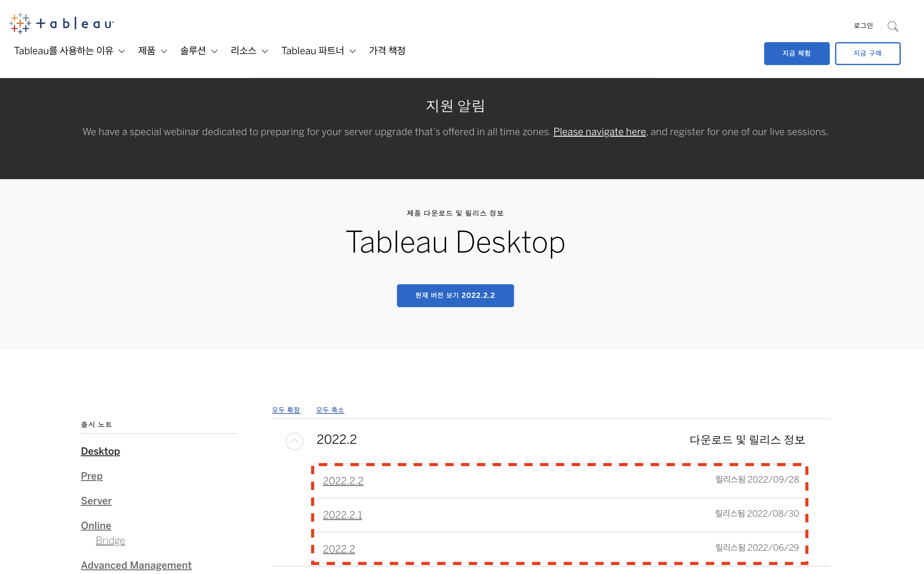Expand 'Tableau를 사용하는 이유' menu
This screenshot has height=574, width=924.
69,51
